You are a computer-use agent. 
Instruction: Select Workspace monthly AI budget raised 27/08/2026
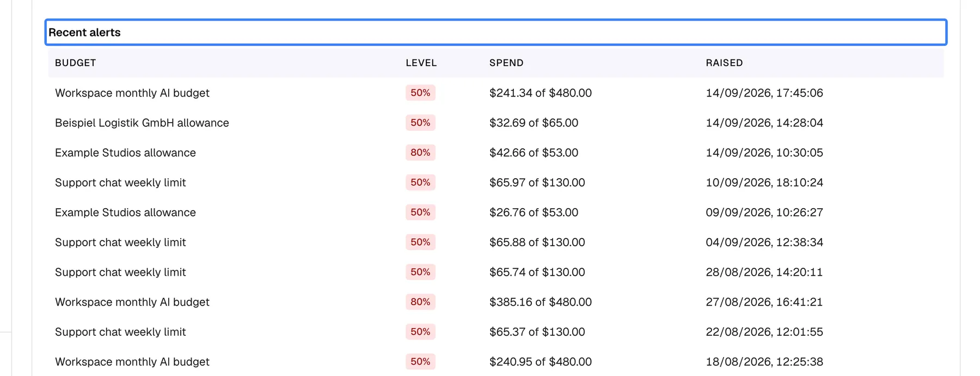pos(495,302)
